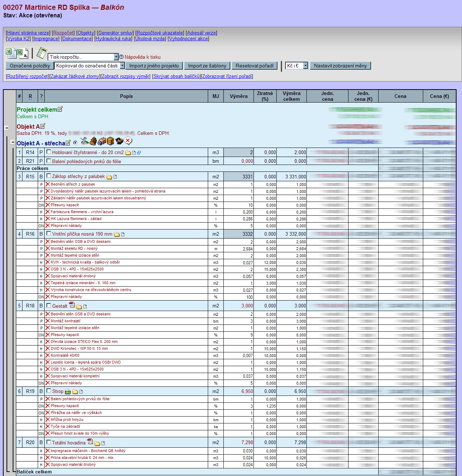Click the # column header
Image resolution: width=462 pixels, height=476 pixels.
19,96
